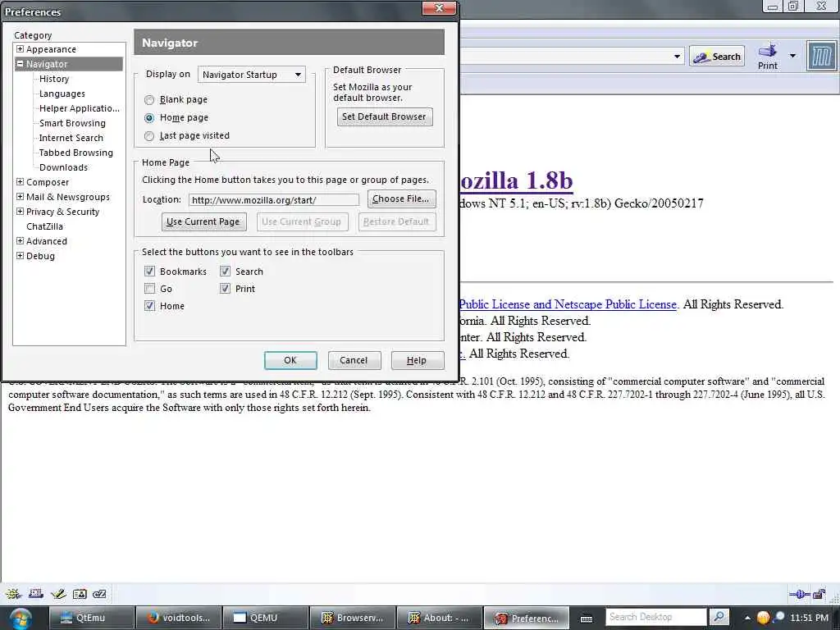Open the Navigator component icon in status bar
The width and height of the screenshot is (840, 630).
(x=13, y=594)
